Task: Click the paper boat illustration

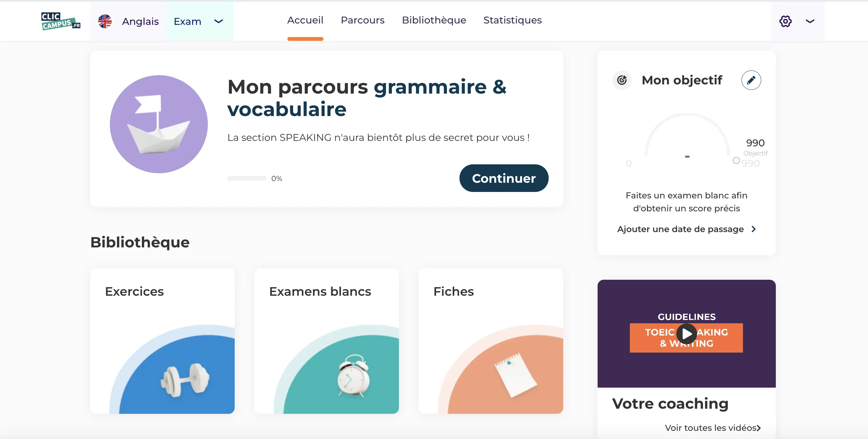Action: (158, 124)
